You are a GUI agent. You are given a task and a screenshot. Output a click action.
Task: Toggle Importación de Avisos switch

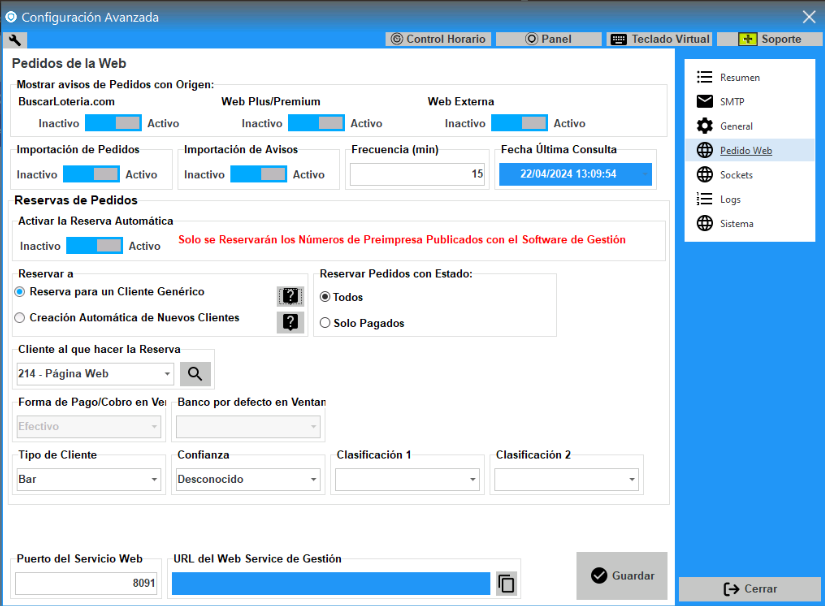(258, 174)
